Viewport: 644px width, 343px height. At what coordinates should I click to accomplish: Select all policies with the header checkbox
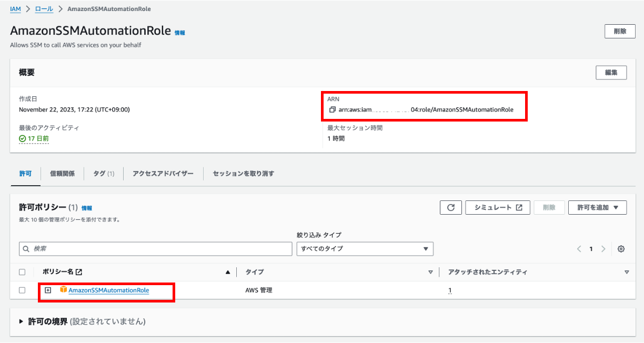pos(22,272)
